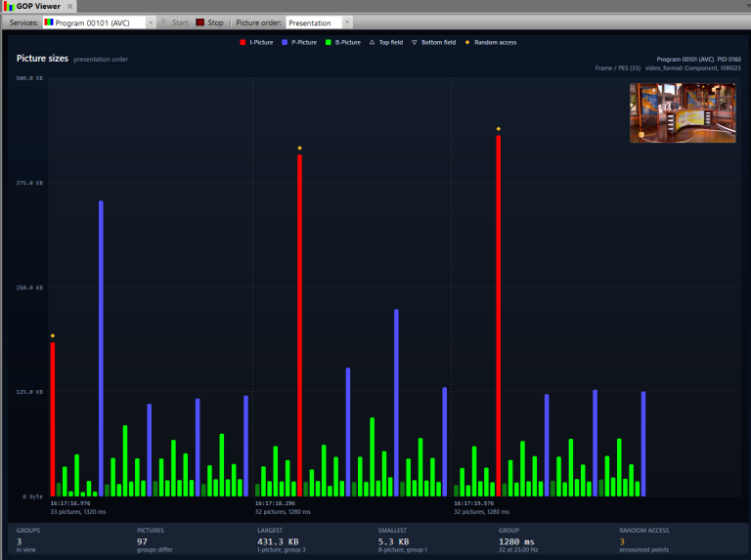Click the B-Picture legend label
This screenshot has width=751, height=560.
click(348, 43)
